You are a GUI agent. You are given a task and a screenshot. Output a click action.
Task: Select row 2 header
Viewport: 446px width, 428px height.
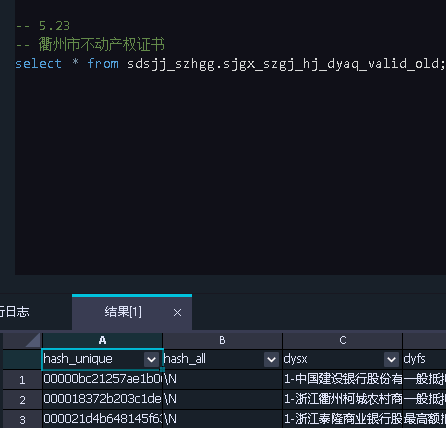pos(22,400)
